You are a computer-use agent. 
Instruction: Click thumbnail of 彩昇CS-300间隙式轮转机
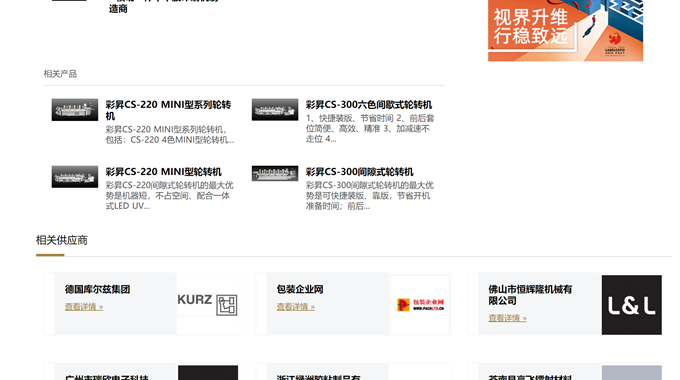coord(275,173)
